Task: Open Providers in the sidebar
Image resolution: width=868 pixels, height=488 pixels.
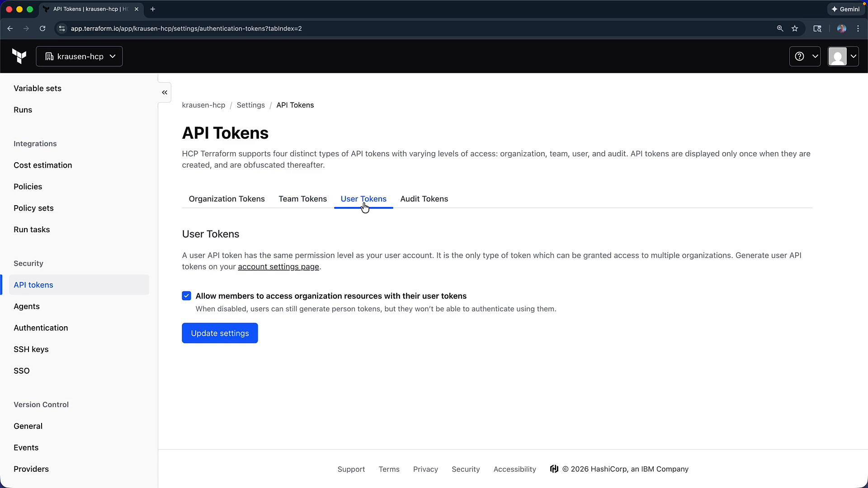Action: tap(31, 469)
